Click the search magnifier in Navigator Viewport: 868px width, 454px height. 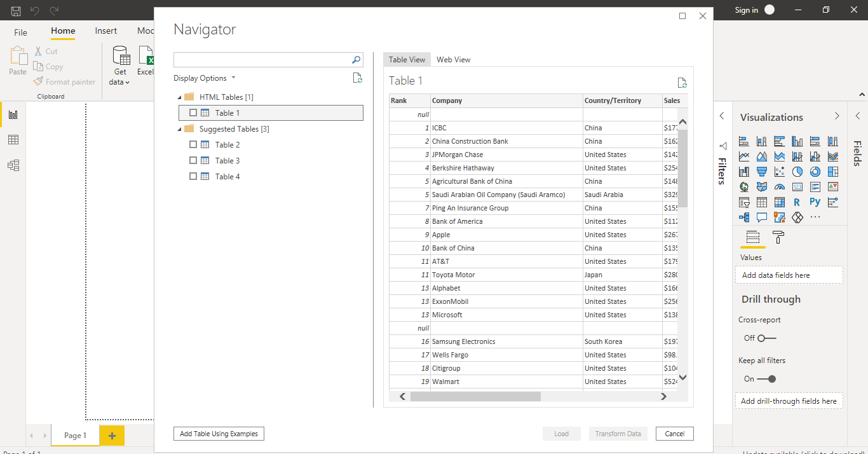[x=356, y=60]
